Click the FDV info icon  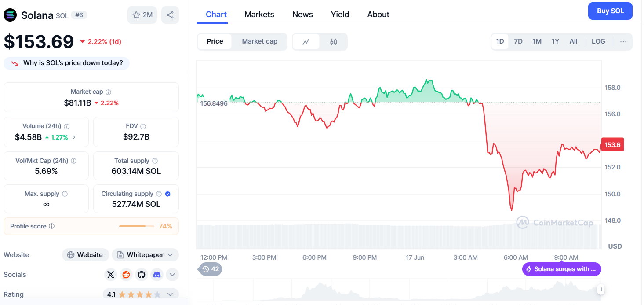click(x=143, y=126)
